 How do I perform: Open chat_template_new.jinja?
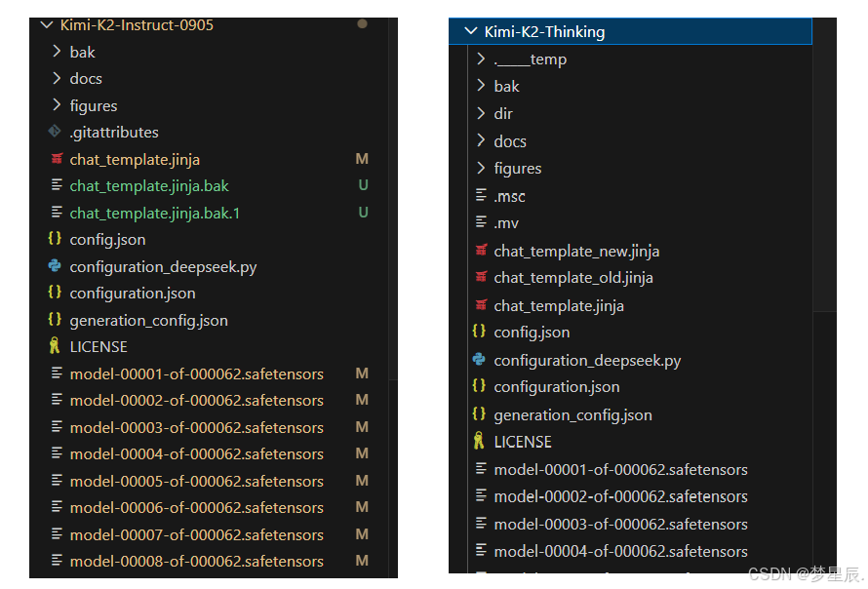(x=576, y=252)
